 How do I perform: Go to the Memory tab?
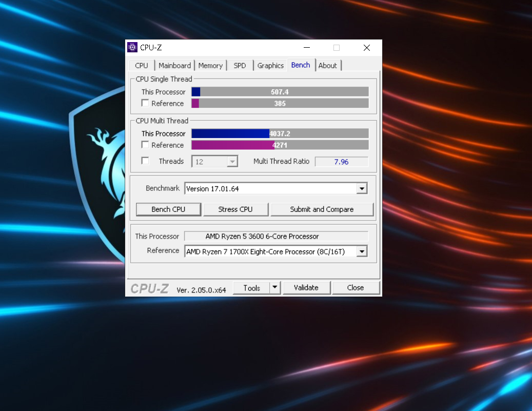coord(210,66)
